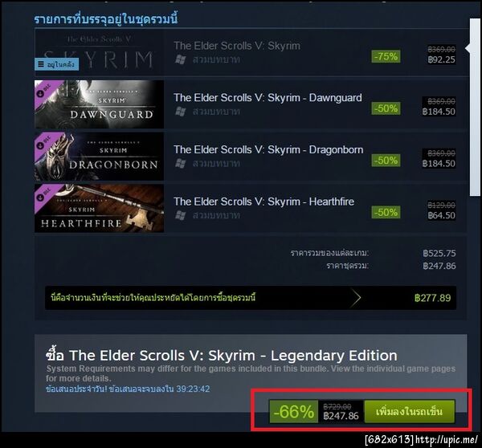Open The Elder Scrolls V: Skyrim link
This screenshot has height=448, width=482.
tap(237, 46)
